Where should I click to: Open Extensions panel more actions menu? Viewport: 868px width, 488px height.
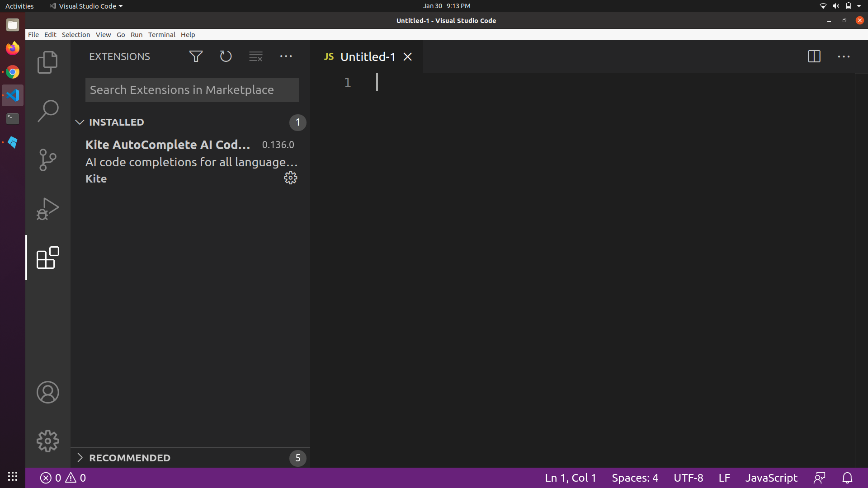point(286,56)
